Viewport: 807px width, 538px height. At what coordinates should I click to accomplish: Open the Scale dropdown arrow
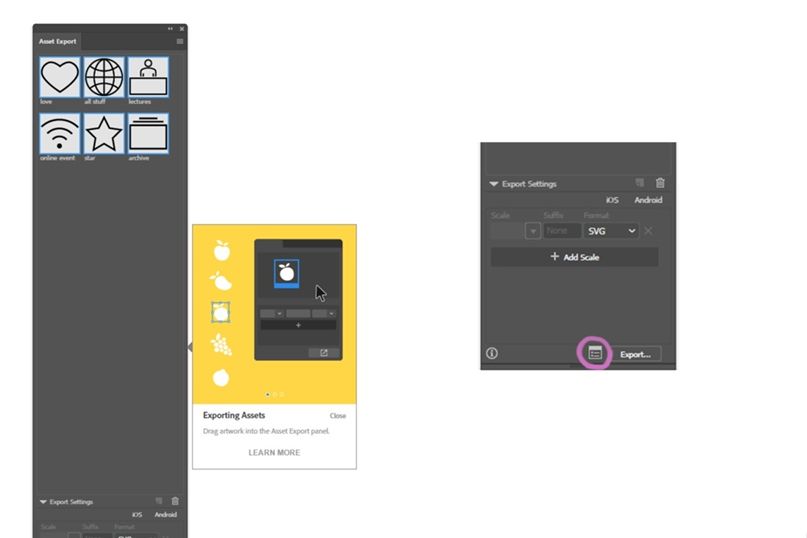pyautogui.click(x=533, y=231)
